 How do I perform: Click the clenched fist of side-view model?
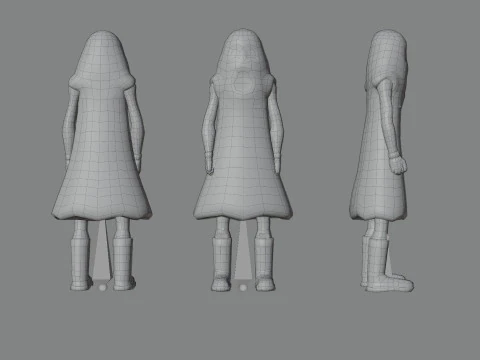(398, 165)
